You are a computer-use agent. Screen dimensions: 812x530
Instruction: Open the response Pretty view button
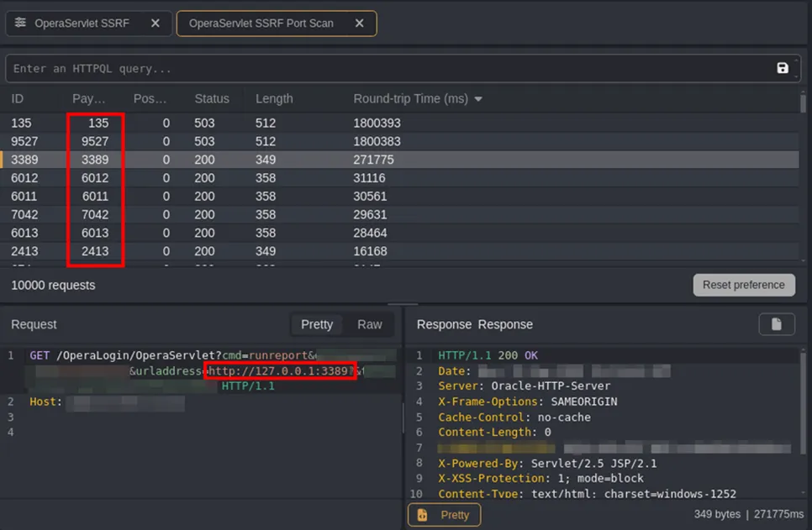(445, 514)
